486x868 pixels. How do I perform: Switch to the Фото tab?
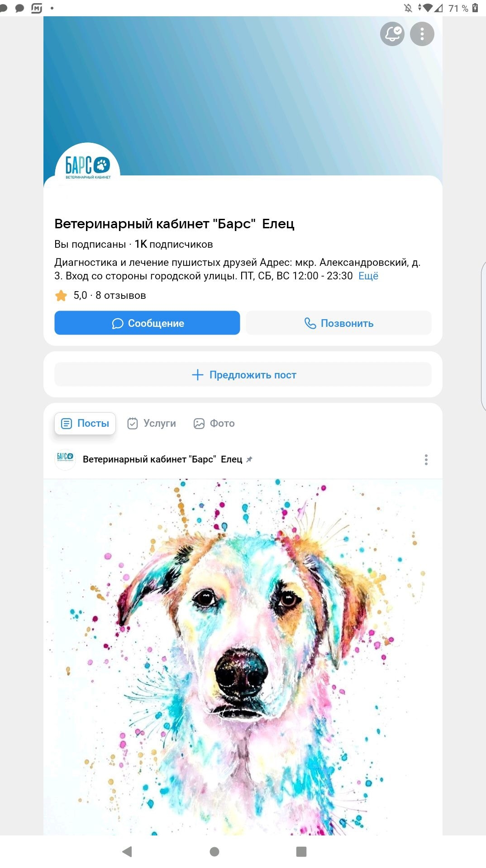[x=214, y=423]
